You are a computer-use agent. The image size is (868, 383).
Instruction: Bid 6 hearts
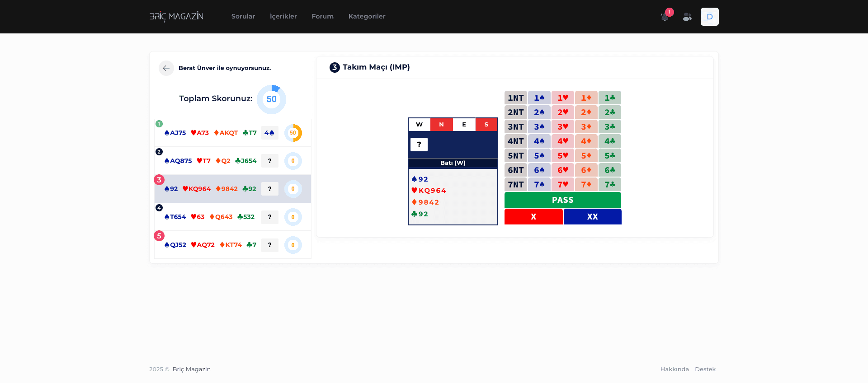point(563,170)
